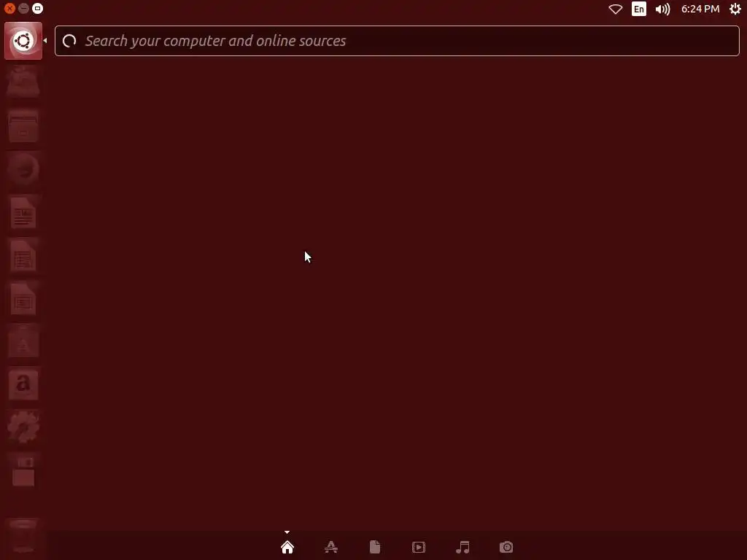The width and height of the screenshot is (747, 560).
Task: Switch to the Applications lens
Action: point(331,547)
